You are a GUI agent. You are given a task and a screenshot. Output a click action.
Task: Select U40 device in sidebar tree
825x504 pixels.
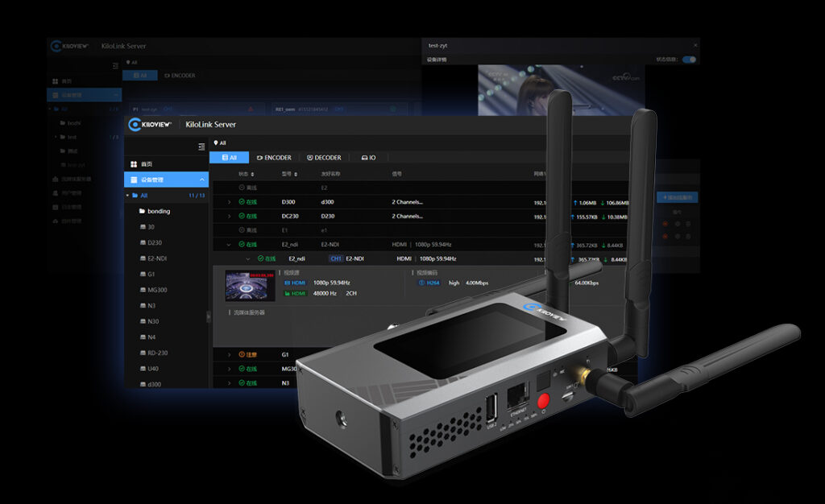149,369
